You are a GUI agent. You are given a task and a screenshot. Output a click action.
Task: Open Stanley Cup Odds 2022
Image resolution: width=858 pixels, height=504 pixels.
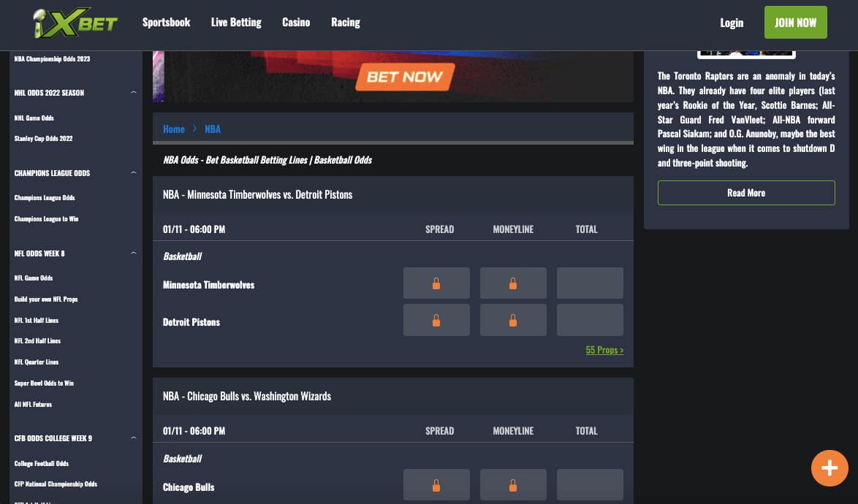[x=43, y=139]
